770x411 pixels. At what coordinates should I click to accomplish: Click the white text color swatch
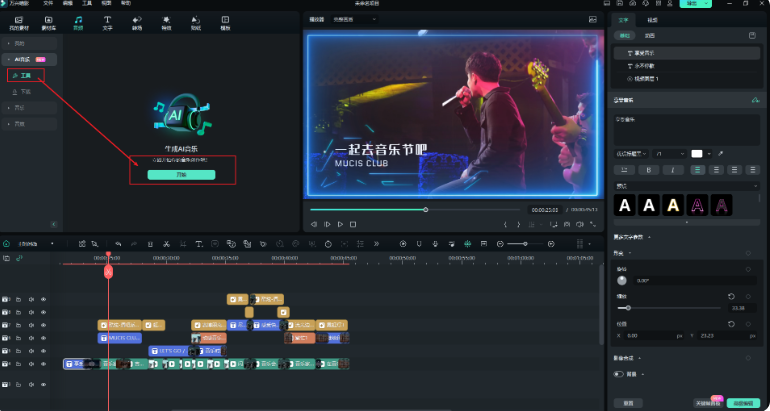697,154
